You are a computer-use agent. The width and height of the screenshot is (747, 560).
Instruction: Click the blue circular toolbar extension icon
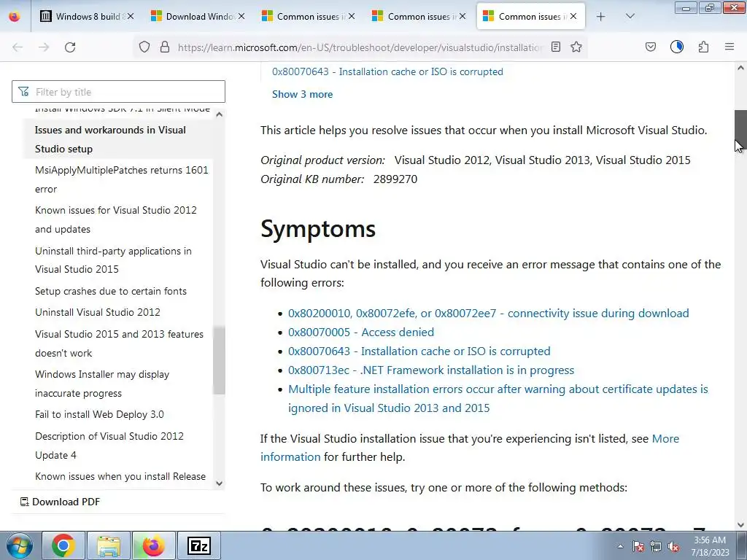677,47
